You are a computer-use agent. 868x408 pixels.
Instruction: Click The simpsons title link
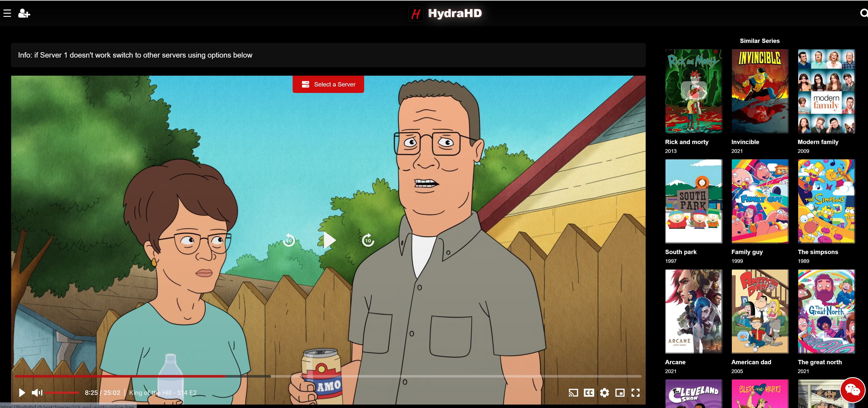[x=818, y=252]
